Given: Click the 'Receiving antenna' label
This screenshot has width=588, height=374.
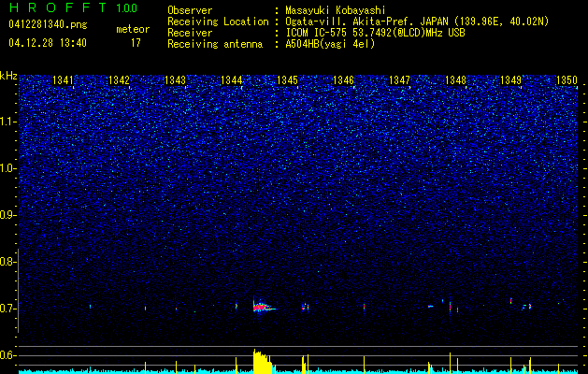Looking at the screenshot, I should click(x=215, y=44).
